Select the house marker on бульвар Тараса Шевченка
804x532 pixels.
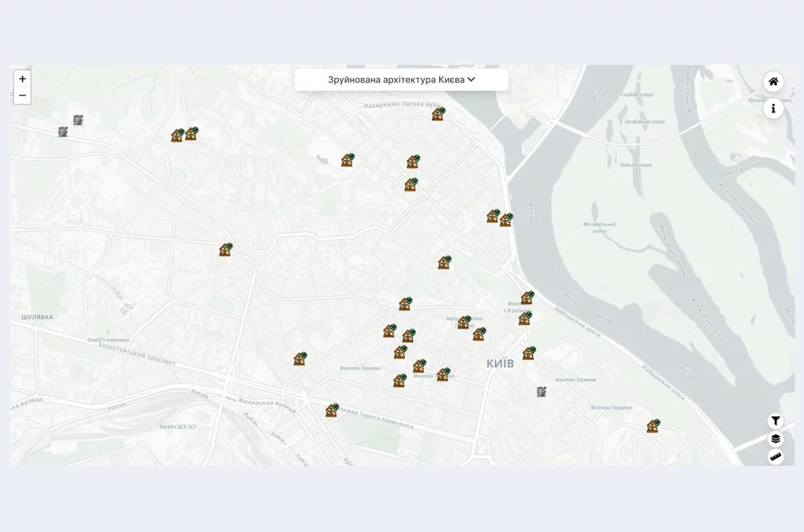pos(332,411)
